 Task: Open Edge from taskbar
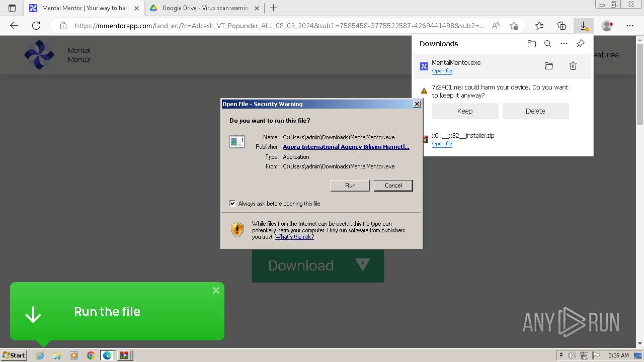tap(107, 355)
